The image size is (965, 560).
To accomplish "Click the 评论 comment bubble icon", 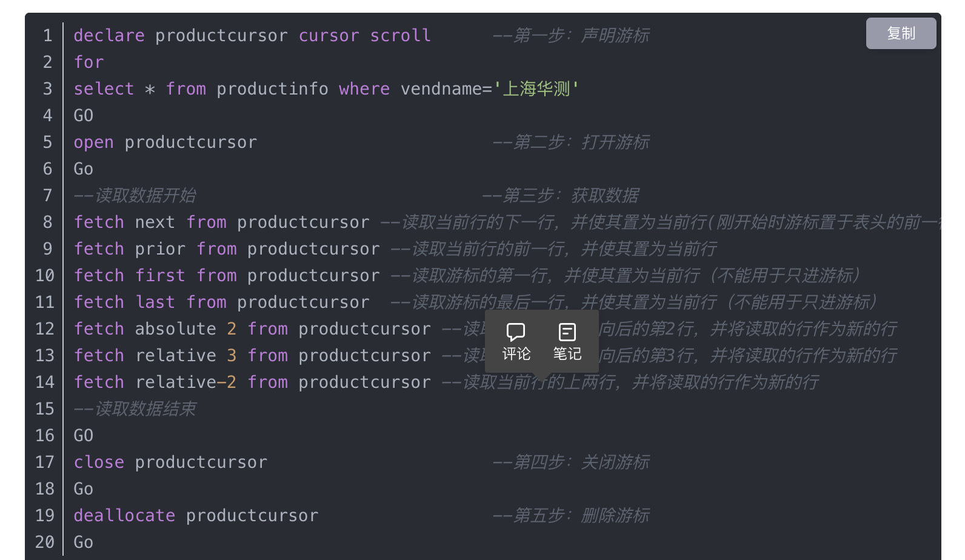I will [516, 332].
